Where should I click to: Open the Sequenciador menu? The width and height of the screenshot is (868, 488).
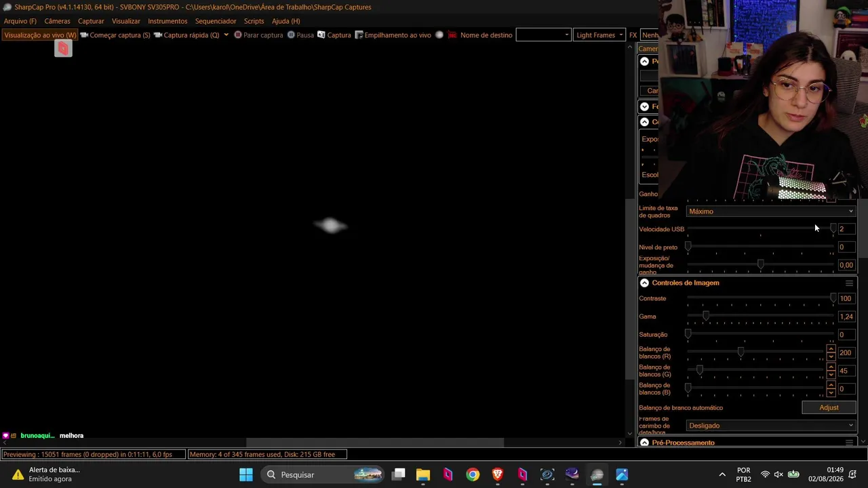pos(216,21)
